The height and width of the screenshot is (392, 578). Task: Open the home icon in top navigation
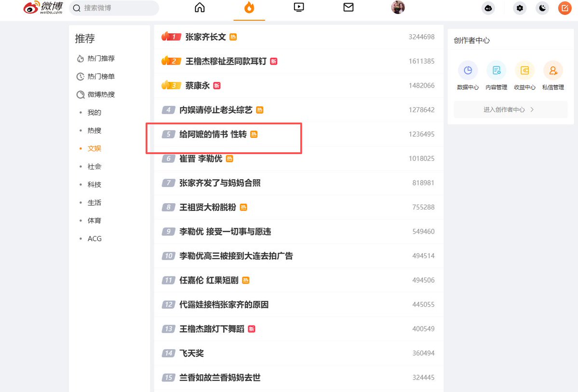pyautogui.click(x=200, y=7)
